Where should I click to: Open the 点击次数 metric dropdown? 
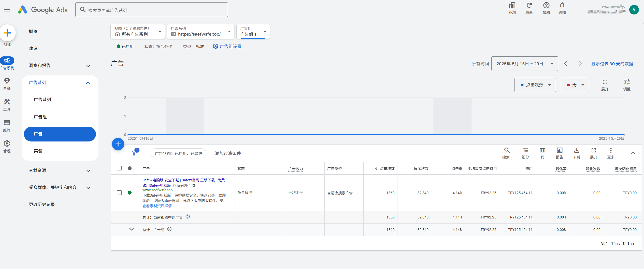pos(535,85)
